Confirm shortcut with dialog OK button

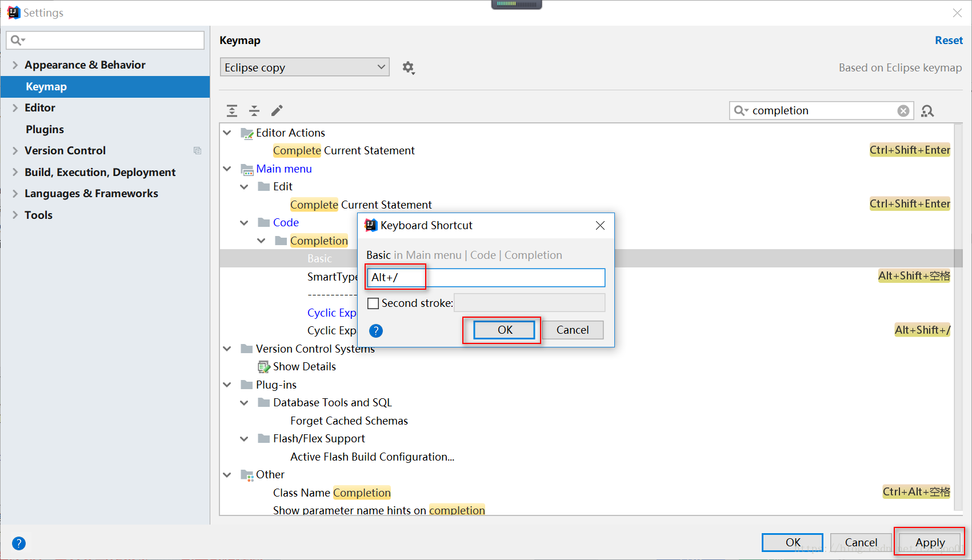point(505,330)
